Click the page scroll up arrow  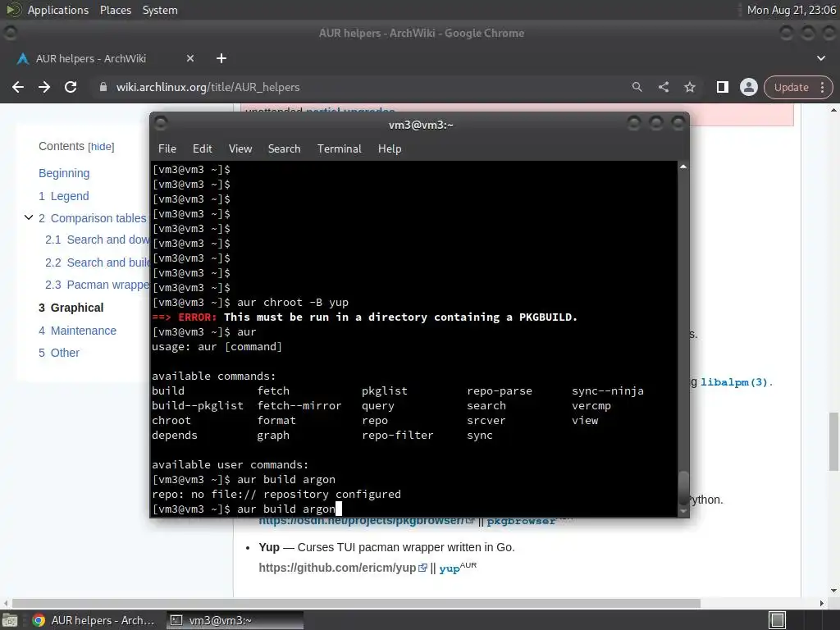[x=833, y=110]
